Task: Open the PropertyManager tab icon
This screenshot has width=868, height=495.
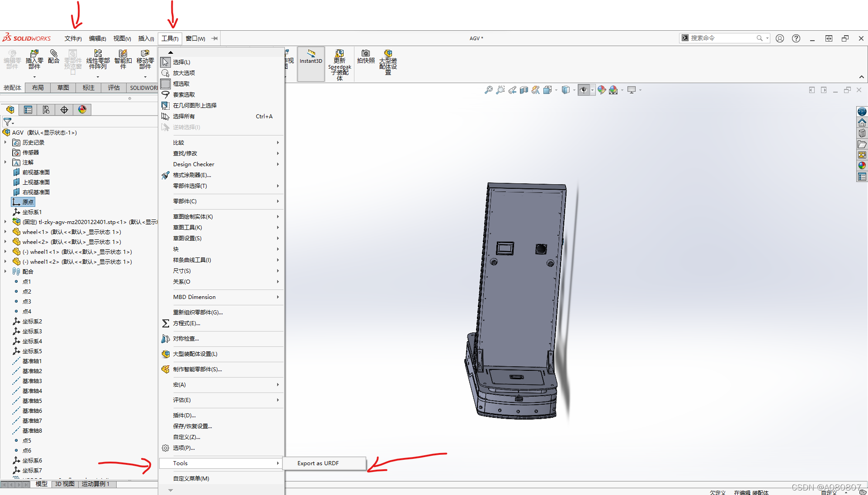Action: click(28, 110)
